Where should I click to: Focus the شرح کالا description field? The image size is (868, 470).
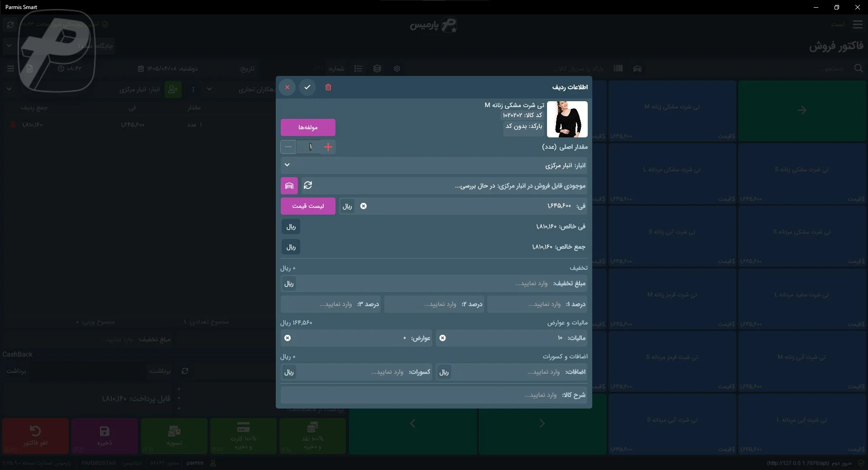[434, 395]
